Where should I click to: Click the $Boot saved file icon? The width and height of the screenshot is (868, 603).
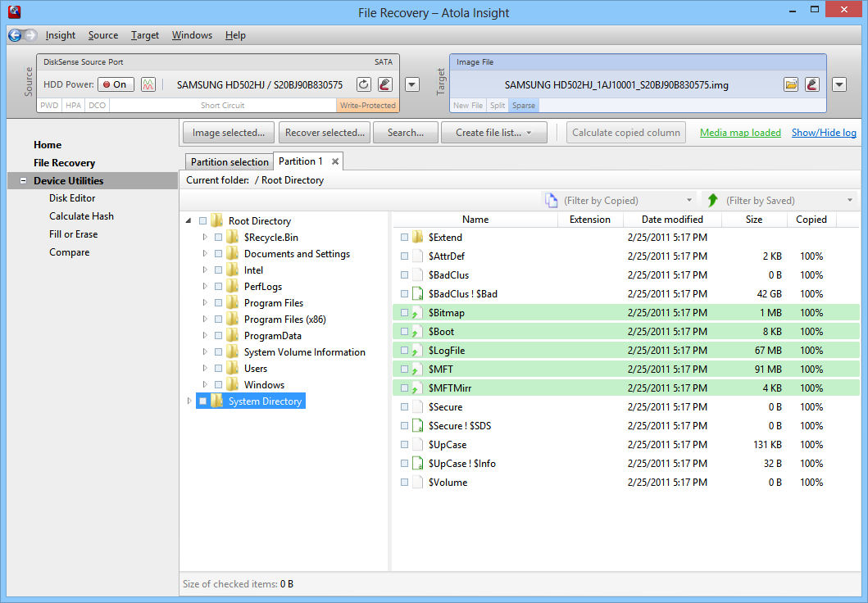[416, 331]
